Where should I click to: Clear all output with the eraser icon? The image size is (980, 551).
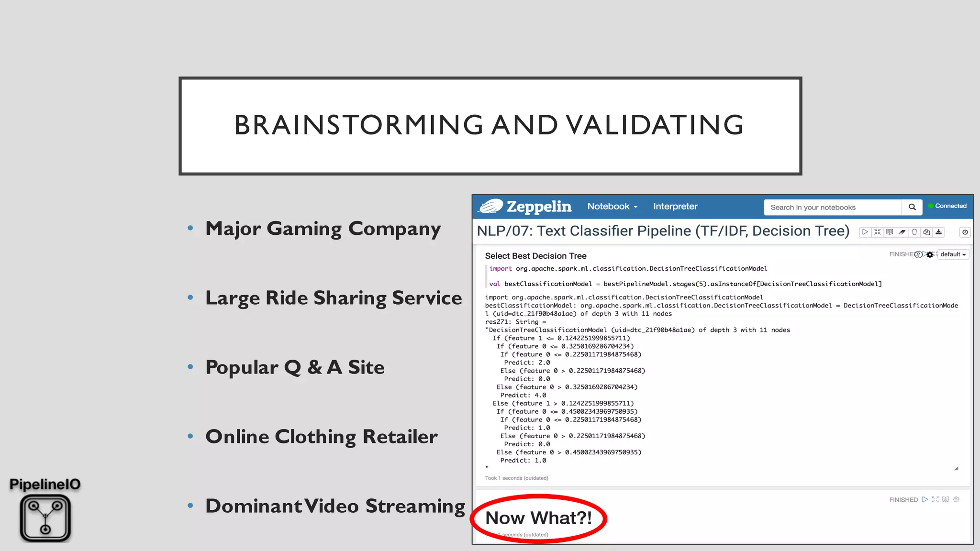[902, 232]
